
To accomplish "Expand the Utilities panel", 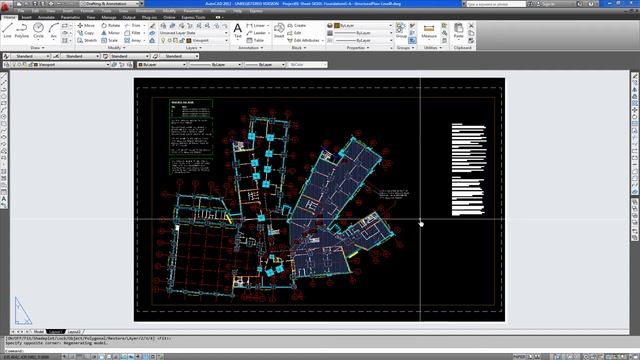I will [x=433, y=48].
